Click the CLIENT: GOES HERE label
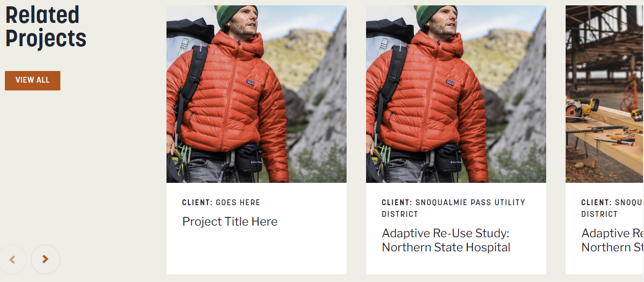This screenshot has width=644, height=282. pos(221,202)
